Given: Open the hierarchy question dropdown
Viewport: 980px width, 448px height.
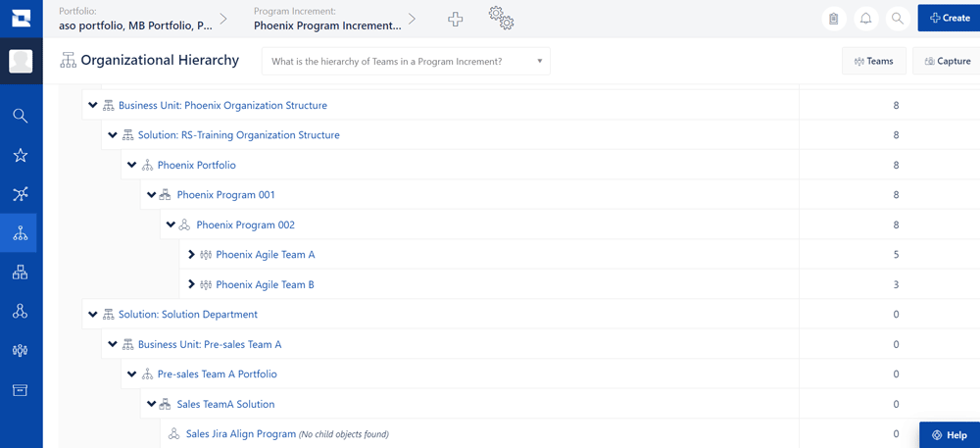Looking at the screenshot, I should [407, 61].
